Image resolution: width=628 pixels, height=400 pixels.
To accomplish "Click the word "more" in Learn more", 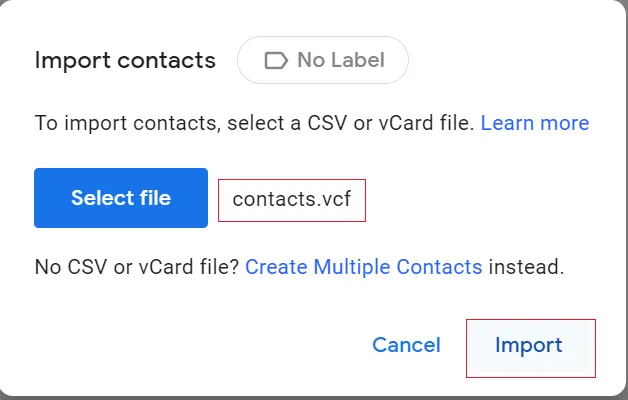I will (x=564, y=123).
